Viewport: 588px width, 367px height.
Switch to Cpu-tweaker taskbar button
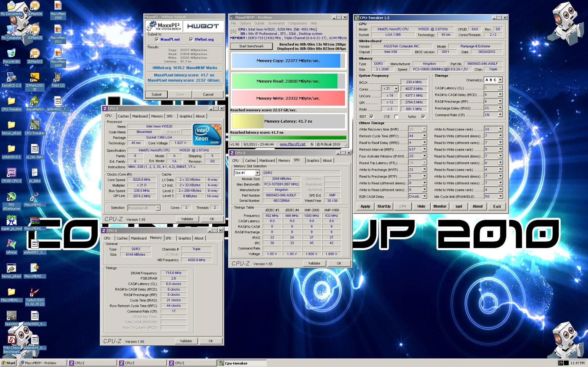[241, 363]
